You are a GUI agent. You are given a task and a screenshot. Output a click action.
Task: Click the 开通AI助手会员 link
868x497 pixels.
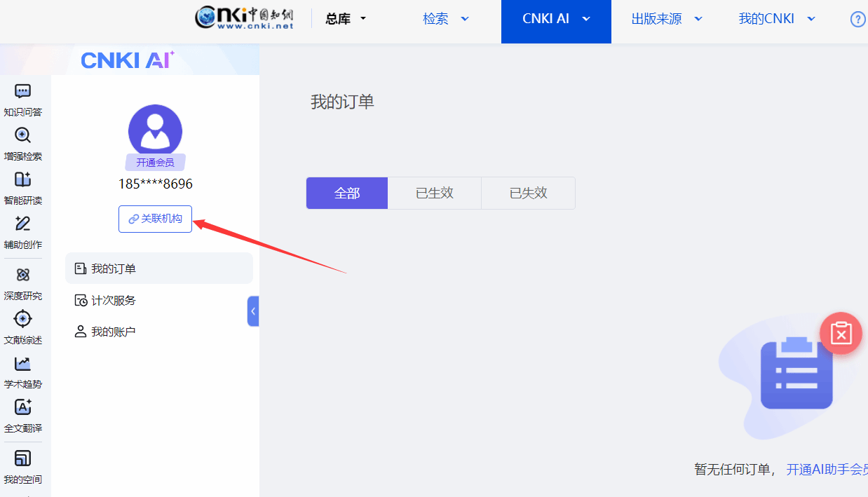click(x=827, y=470)
